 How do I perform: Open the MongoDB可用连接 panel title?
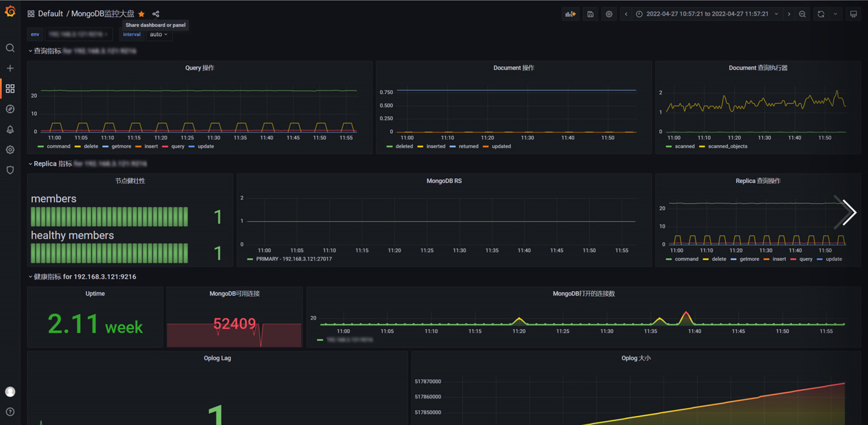coord(235,294)
